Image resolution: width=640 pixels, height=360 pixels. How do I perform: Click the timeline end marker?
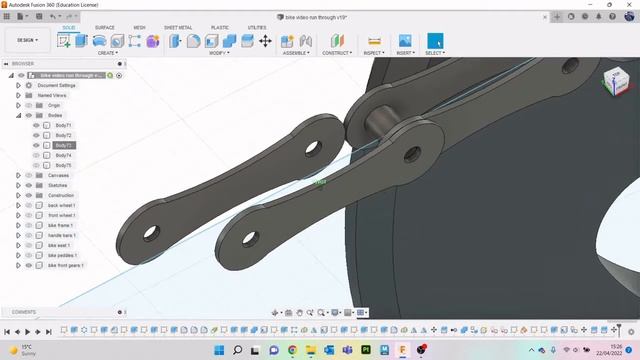pos(619,330)
